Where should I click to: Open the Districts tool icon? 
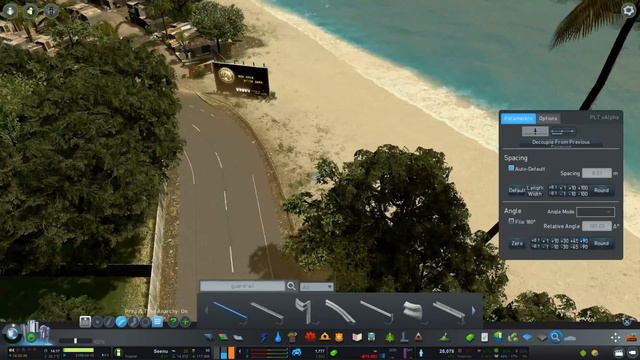click(238, 337)
